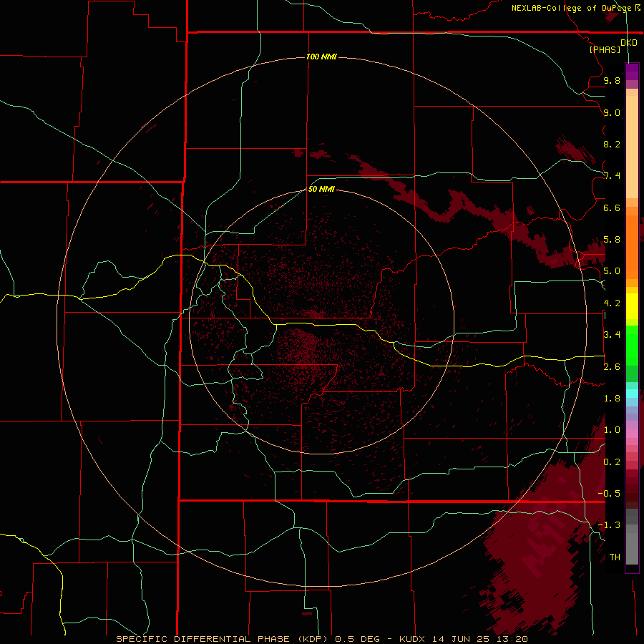Viewport: 644px width, 644px height.
Task: Select the "100 NMI" range ring label
Action: tap(321, 57)
